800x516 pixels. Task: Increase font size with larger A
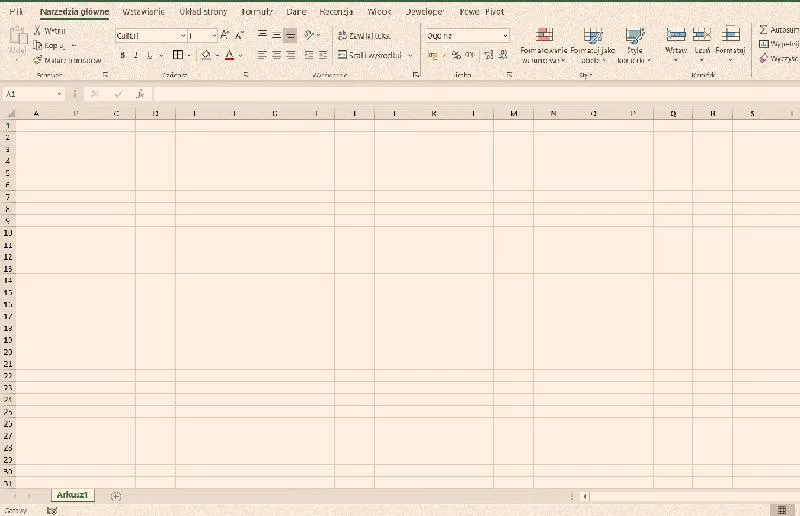(x=225, y=35)
